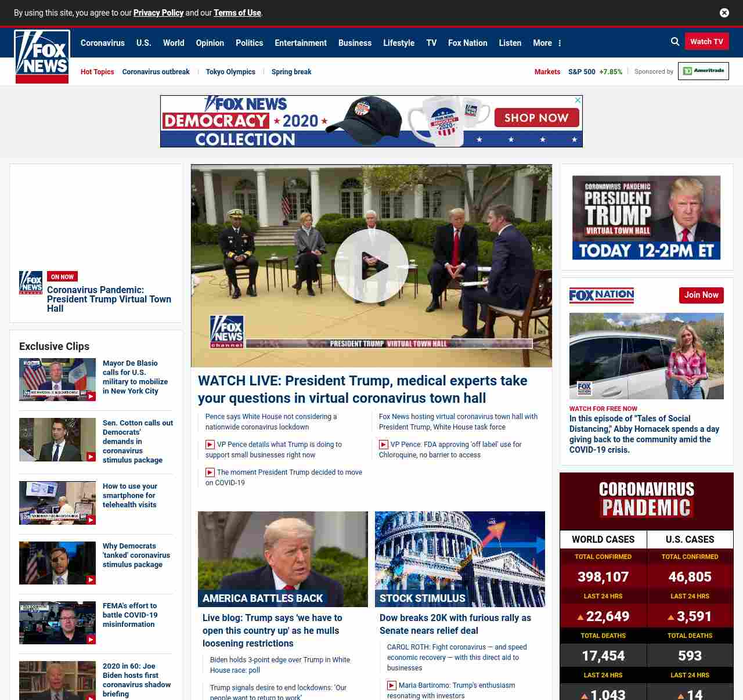Select the Tokyo Olympics hot topic
The width and height of the screenshot is (743, 700).
tap(230, 72)
